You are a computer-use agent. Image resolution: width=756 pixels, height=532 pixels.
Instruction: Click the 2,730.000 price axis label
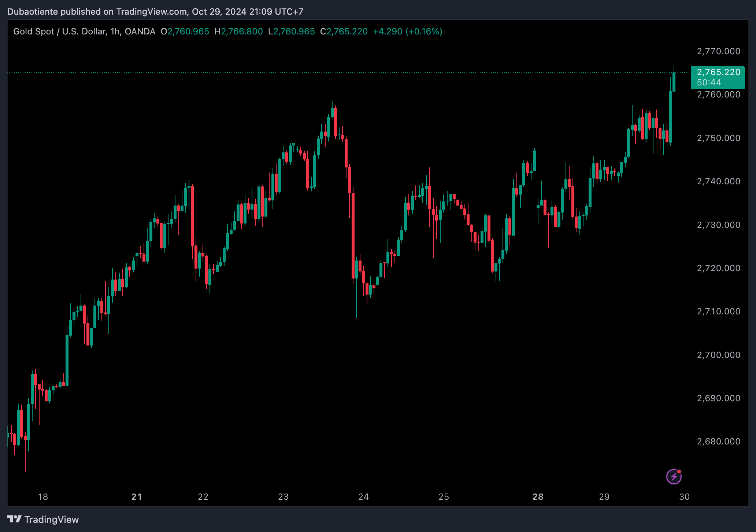click(x=718, y=225)
